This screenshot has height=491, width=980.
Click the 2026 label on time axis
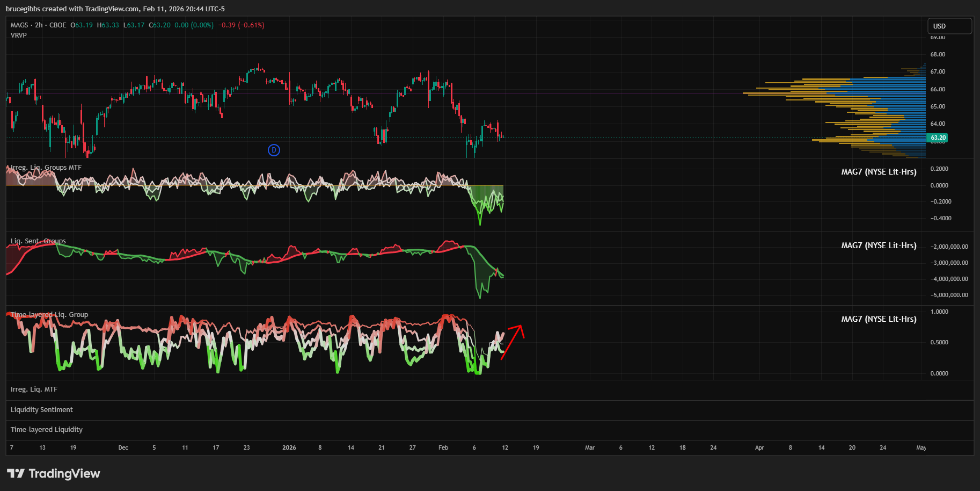pos(289,447)
